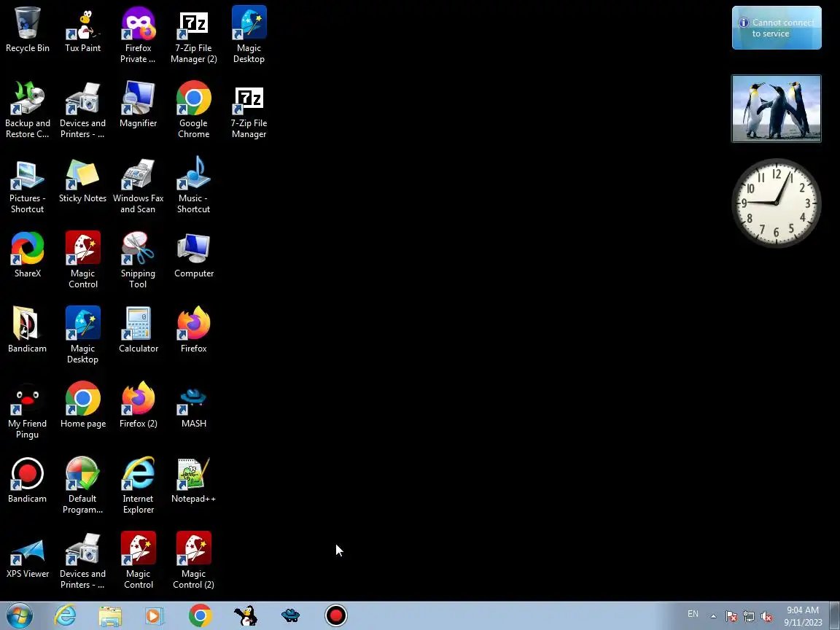Launch ShareX from the desktop
This screenshot has width=840, height=630.
point(27,255)
